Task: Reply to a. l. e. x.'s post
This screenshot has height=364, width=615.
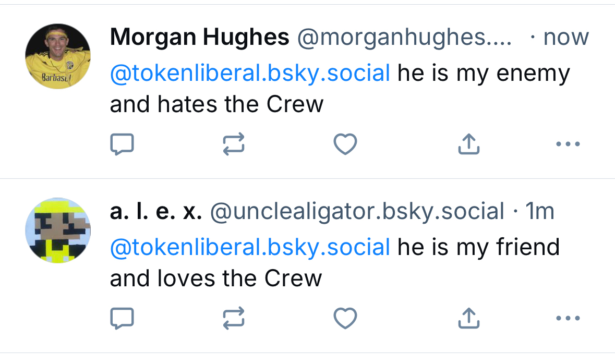Action: [122, 318]
